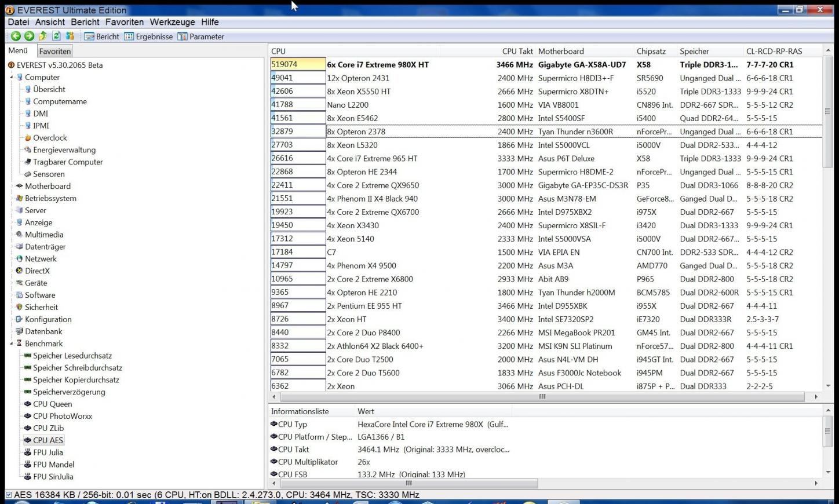The width and height of the screenshot is (839, 504).
Task: Open the FPU SinJulia benchmark
Action: pyautogui.click(x=49, y=477)
